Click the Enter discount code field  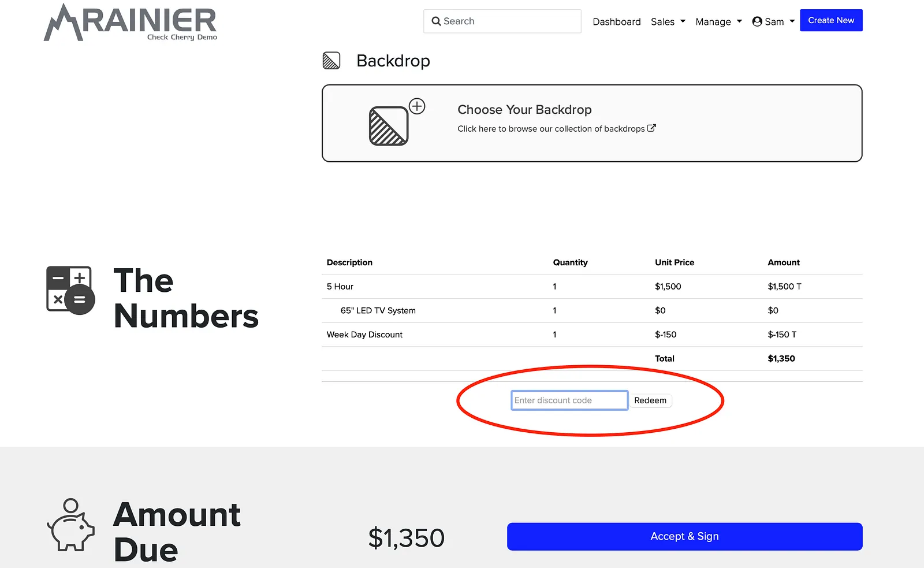(569, 400)
